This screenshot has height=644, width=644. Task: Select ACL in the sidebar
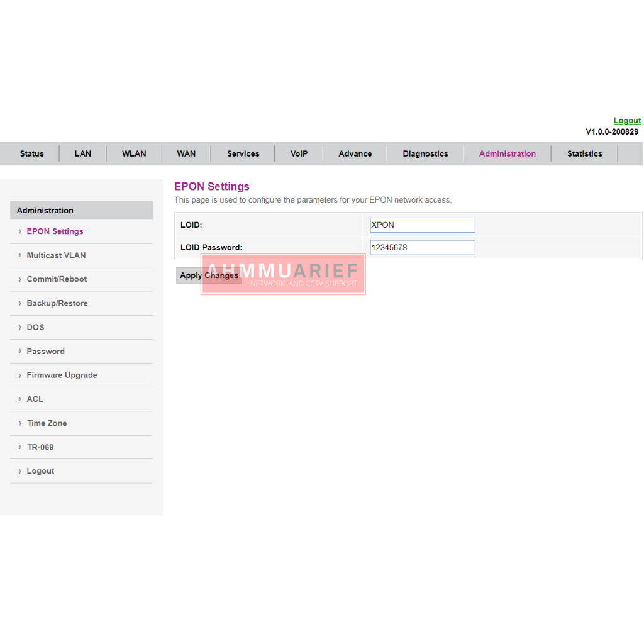tap(35, 399)
